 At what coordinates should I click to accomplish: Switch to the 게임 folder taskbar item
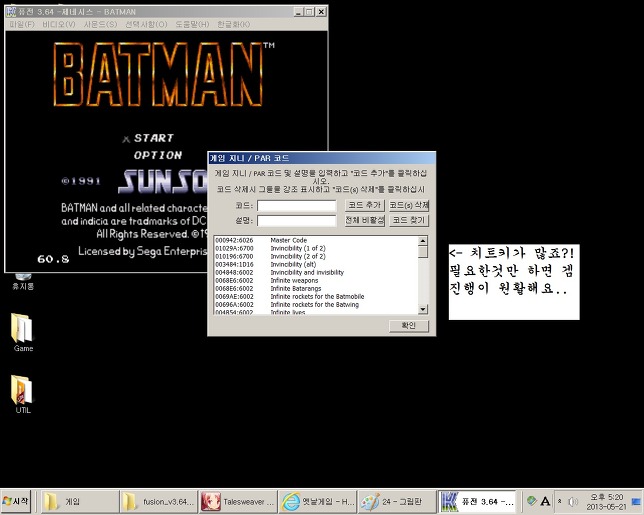click(79, 501)
